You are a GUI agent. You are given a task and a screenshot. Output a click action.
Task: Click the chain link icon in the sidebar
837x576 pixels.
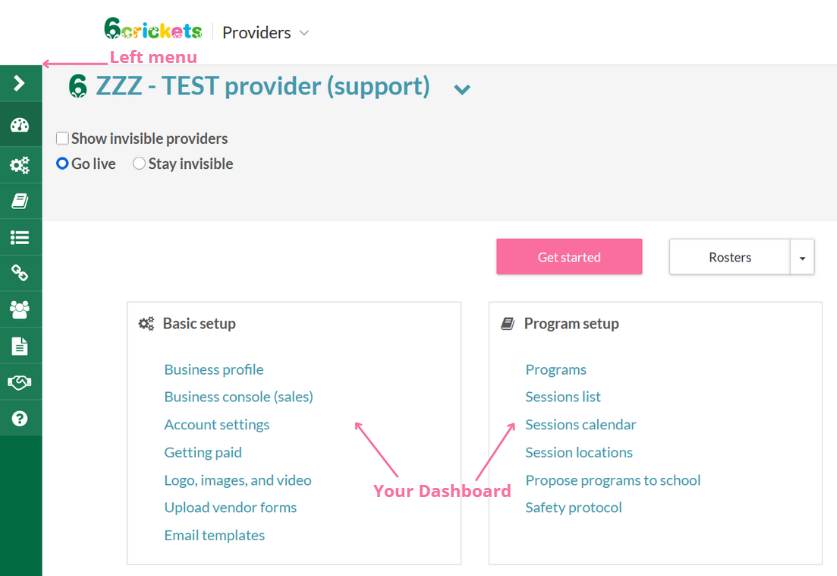click(x=19, y=273)
